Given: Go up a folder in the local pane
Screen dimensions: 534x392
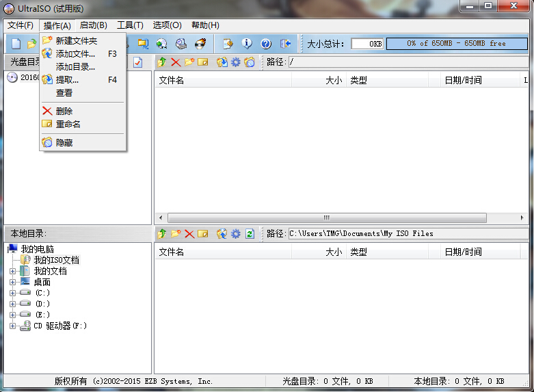Looking at the screenshot, I should click(x=162, y=234).
